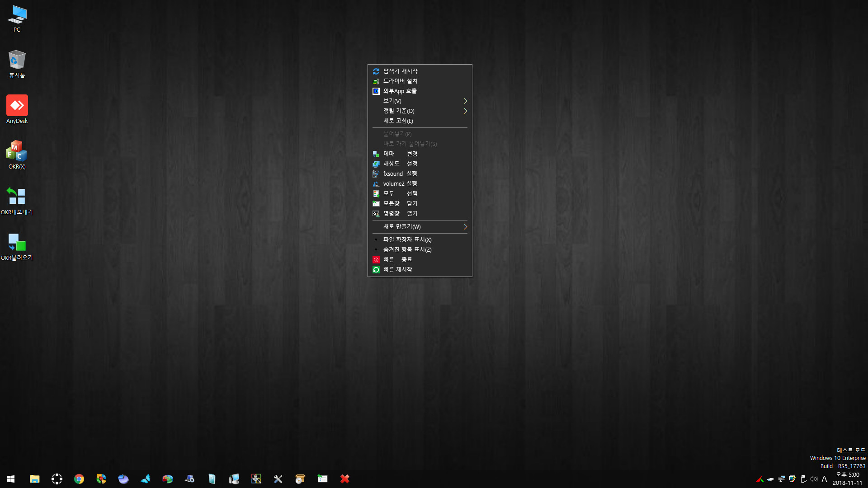Open the computer monitor taskbar icon
This screenshot has width=868, height=488.
[x=234, y=479]
